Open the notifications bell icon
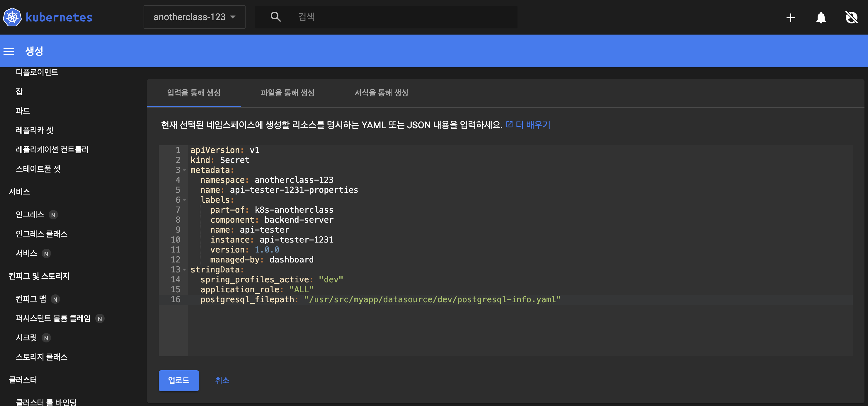 tap(821, 18)
